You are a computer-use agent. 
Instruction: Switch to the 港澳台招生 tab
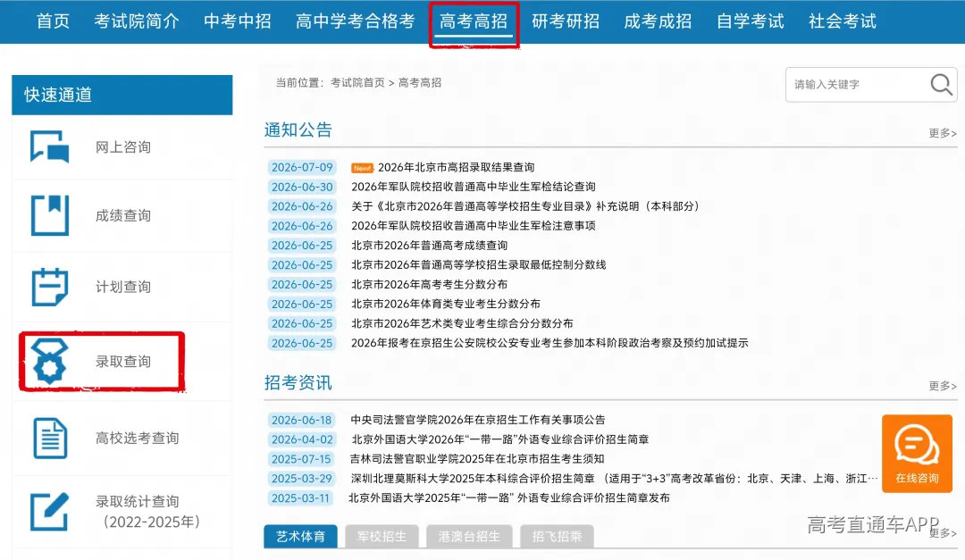coord(469,537)
